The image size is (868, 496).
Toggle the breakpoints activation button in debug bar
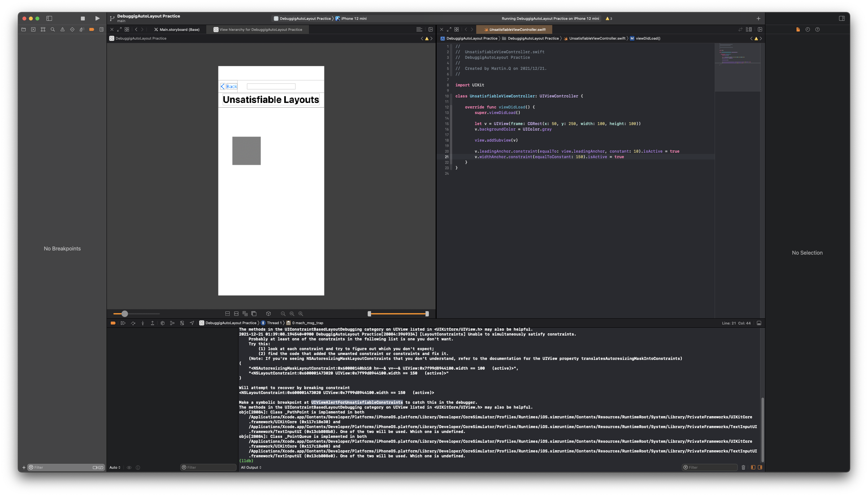113,323
